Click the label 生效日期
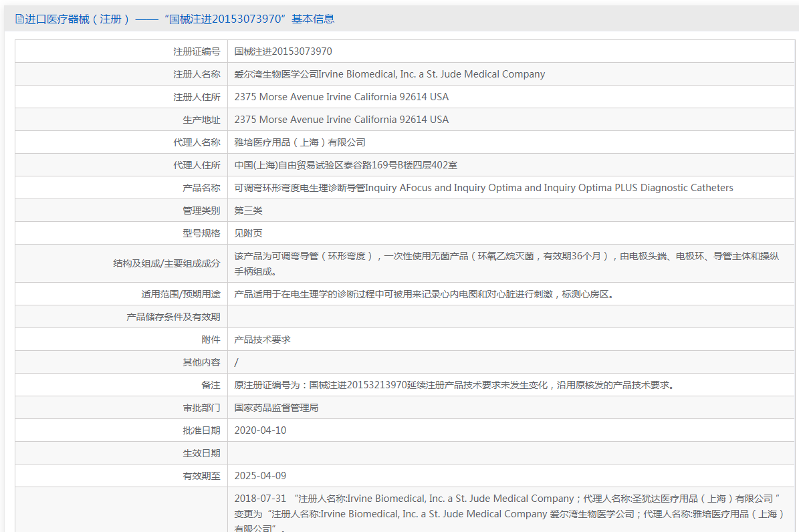This screenshot has height=532, width=799. 201,454
